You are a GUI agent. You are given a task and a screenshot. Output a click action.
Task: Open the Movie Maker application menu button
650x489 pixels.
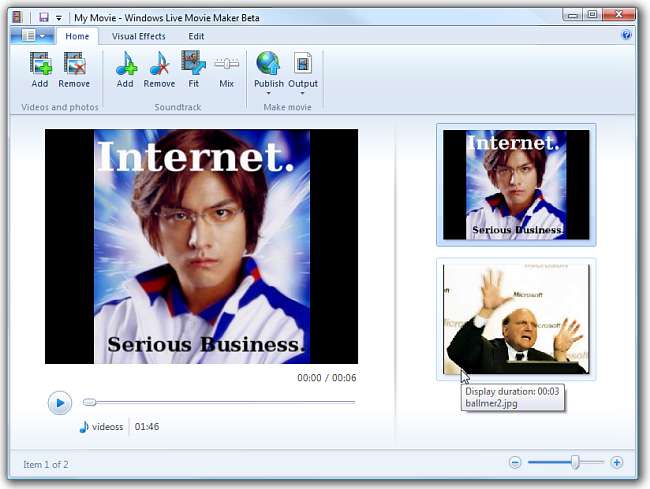click(33, 35)
